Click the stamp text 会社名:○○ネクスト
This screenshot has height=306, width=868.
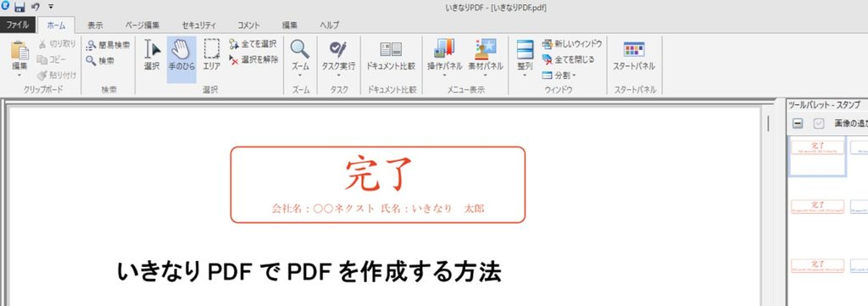pos(323,209)
